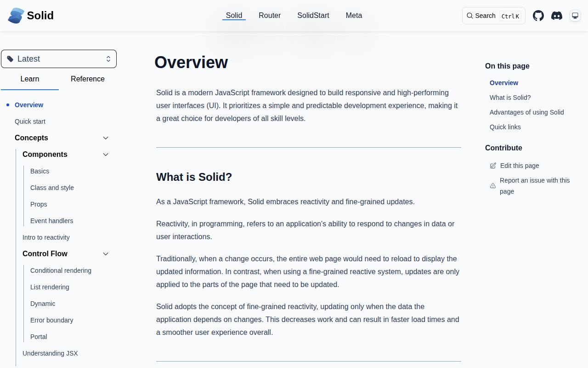The height and width of the screenshot is (368, 588).
Task: Click the Concepts heading in sidebar
Action: (x=31, y=138)
